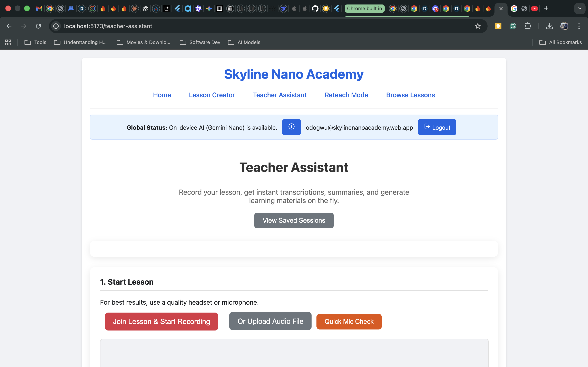This screenshot has height=367, width=588.
Task: Open Chrome downloads icon
Action: [549, 26]
